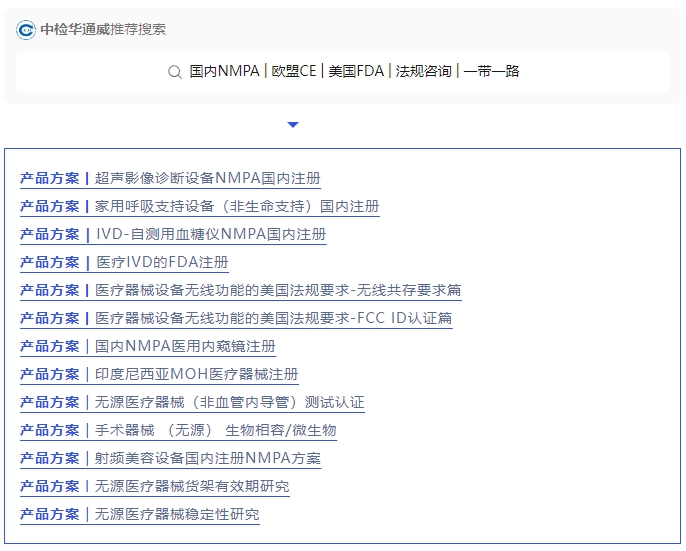
Task: Select 欧盟CE search keyword
Action: [293, 72]
